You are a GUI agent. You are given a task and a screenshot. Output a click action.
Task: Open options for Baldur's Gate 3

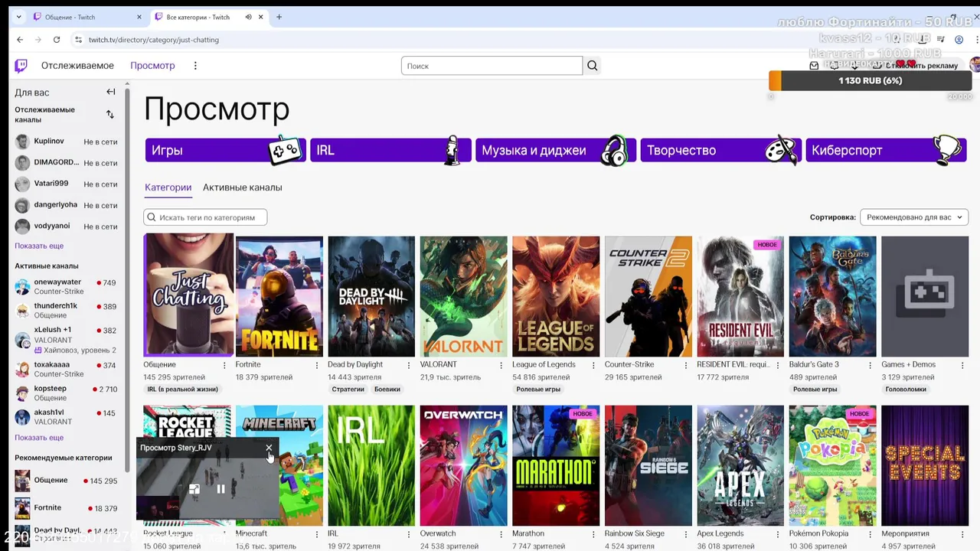click(871, 366)
